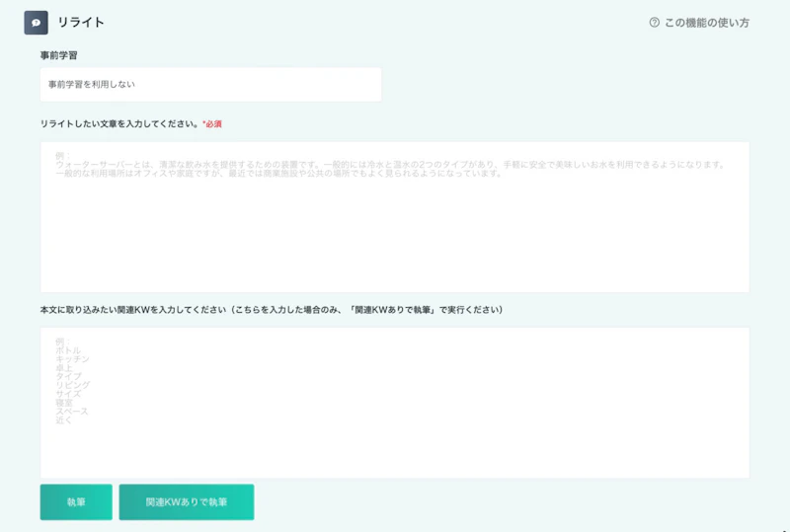Focus the rewrite text input area

tap(394, 217)
